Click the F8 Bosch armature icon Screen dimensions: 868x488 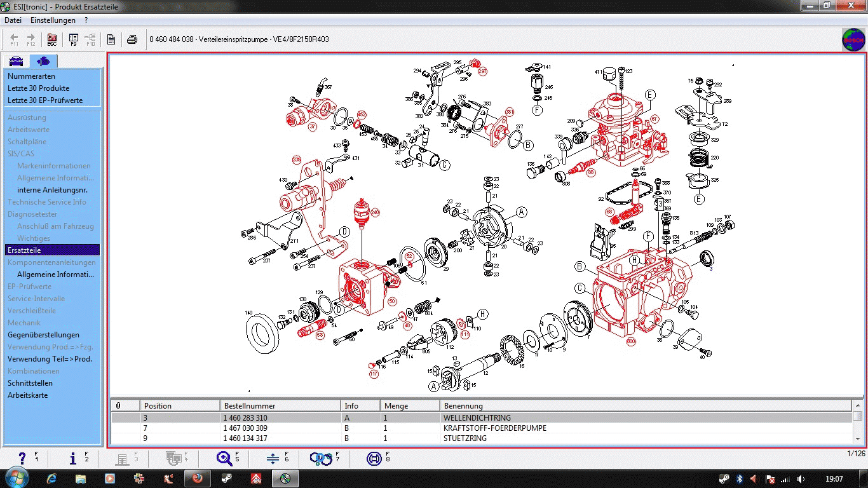[x=374, y=458]
